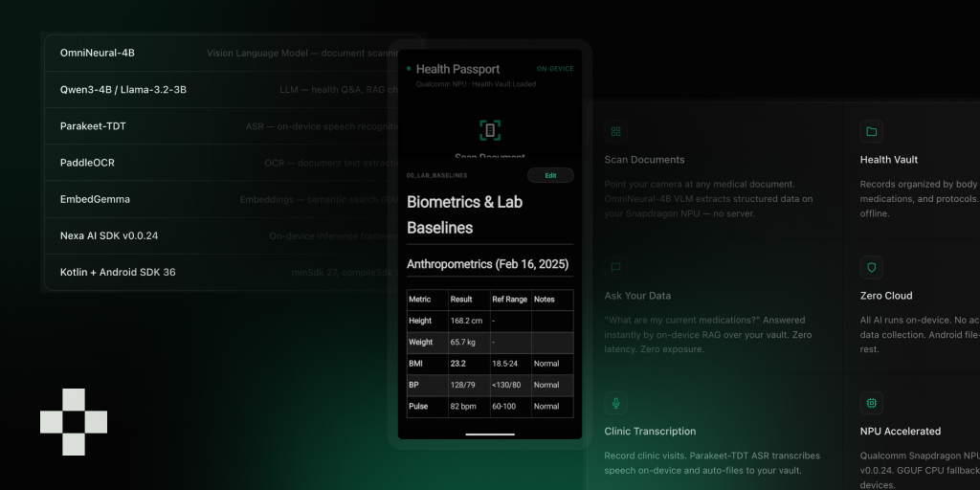Tap the BMI row label
This screenshot has width=980, height=490.
415,363
